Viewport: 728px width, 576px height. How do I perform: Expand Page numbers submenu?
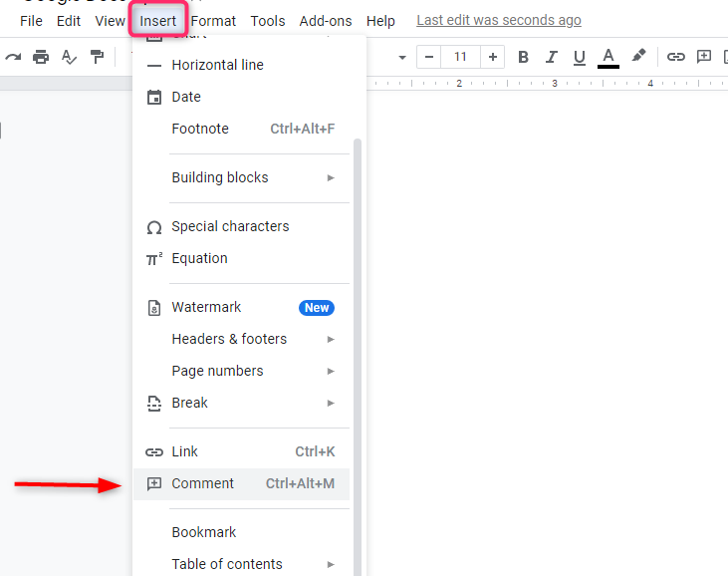point(241,371)
